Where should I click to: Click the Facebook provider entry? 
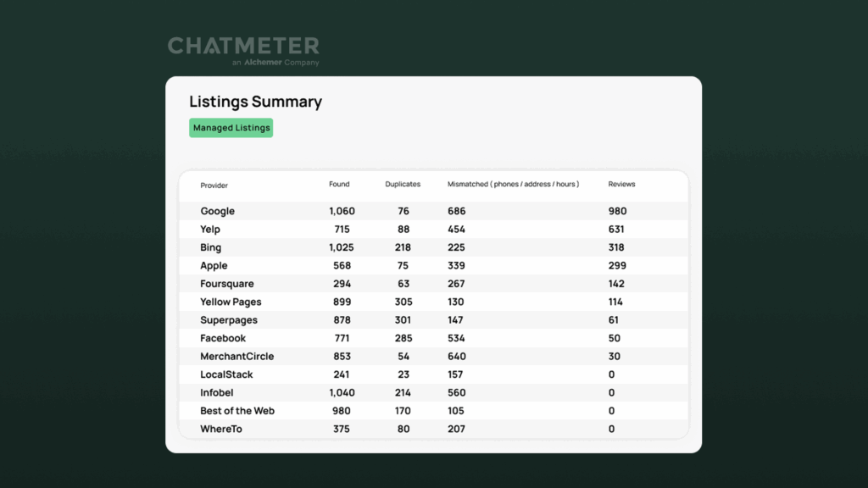(x=223, y=338)
